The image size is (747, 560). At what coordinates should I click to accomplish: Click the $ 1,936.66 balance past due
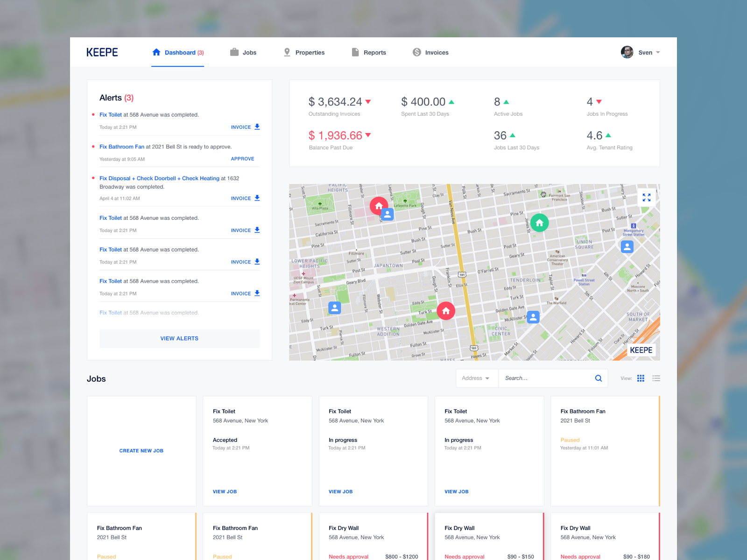(x=335, y=135)
